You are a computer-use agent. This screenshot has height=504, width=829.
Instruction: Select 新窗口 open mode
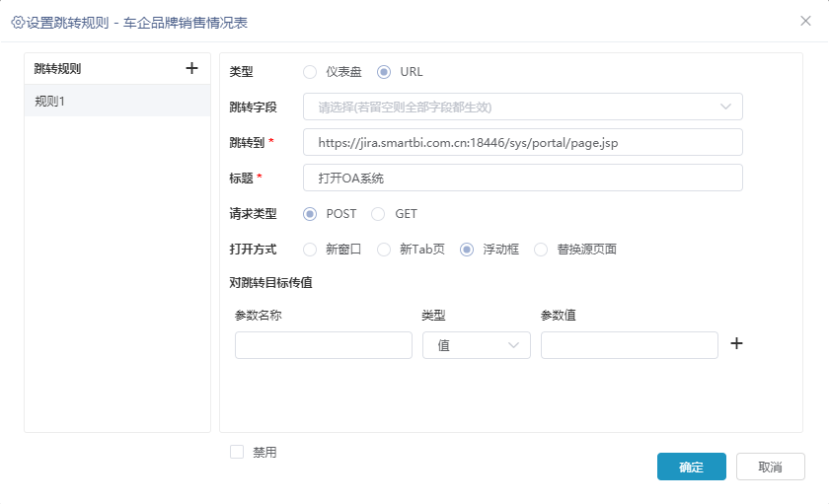click(310, 250)
